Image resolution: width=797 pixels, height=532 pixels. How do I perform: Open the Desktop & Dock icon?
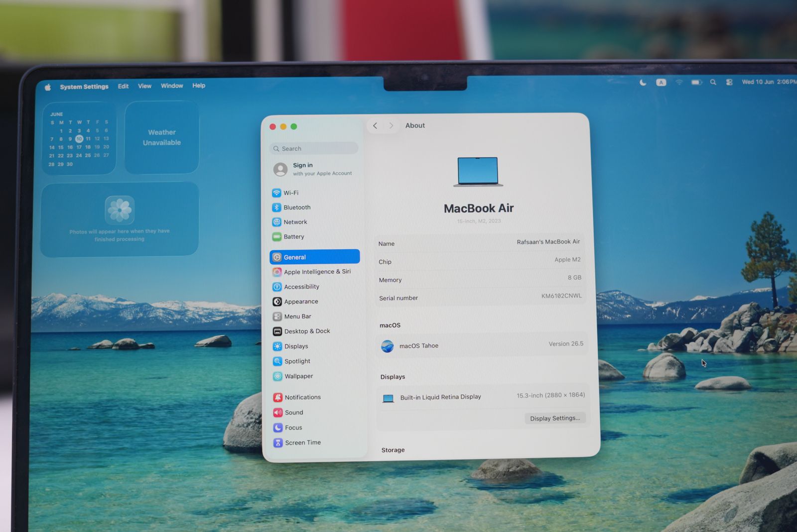pos(277,331)
